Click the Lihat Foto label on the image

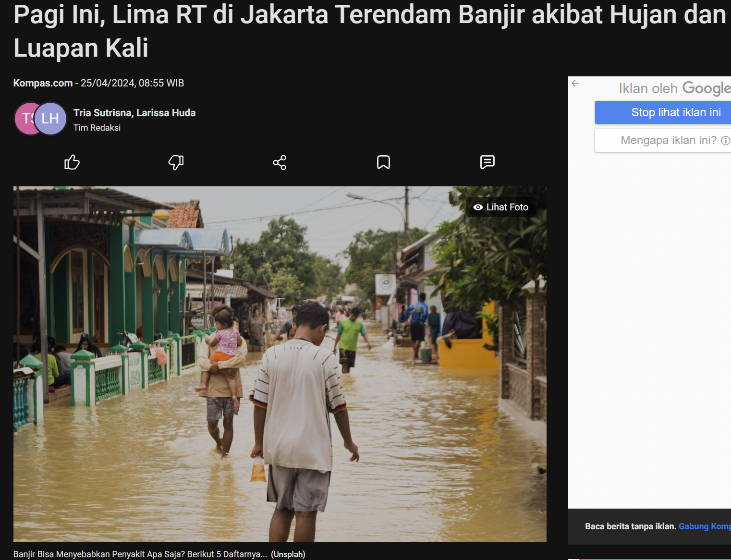pos(507,207)
